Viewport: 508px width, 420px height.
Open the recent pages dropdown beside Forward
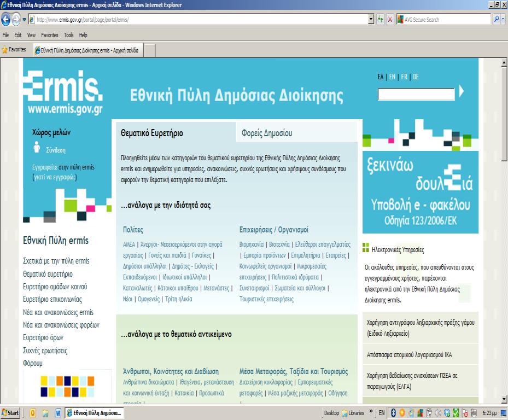pos(24,20)
